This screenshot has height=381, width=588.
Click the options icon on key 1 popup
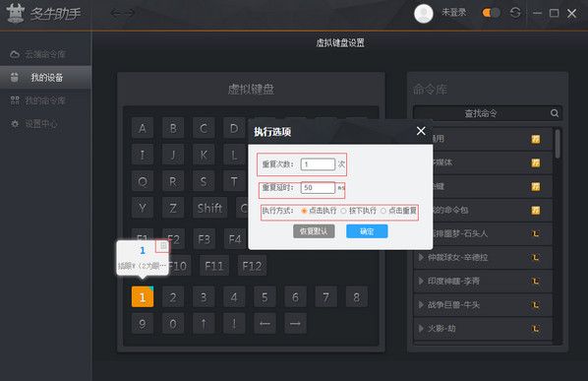point(163,246)
